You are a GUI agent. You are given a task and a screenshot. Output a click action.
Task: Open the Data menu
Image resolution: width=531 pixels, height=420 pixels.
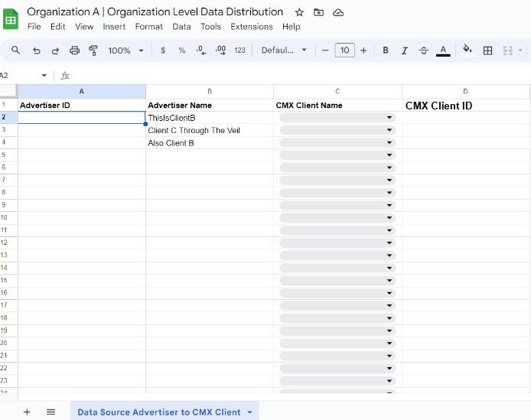pyautogui.click(x=181, y=27)
